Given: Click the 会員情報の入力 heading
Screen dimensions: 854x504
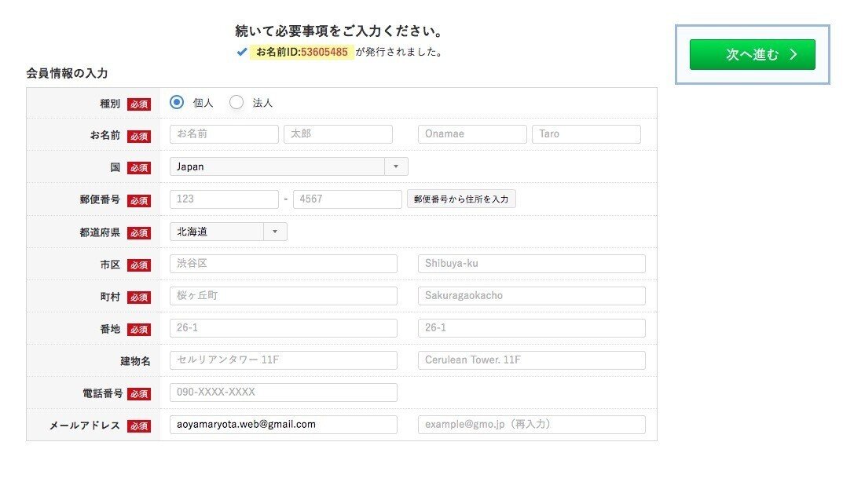Looking at the screenshot, I should pyautogui.click(x=67, y=74).
